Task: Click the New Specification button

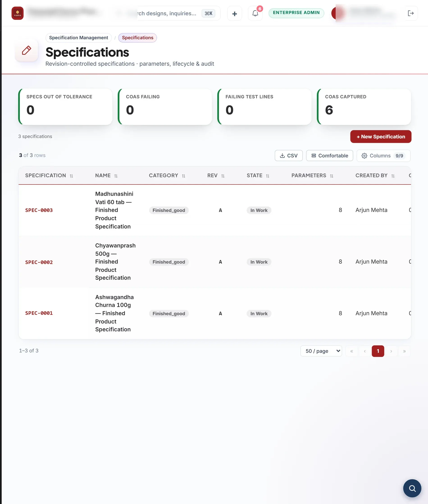Action: pyautogui.click(x=381, y=137)
